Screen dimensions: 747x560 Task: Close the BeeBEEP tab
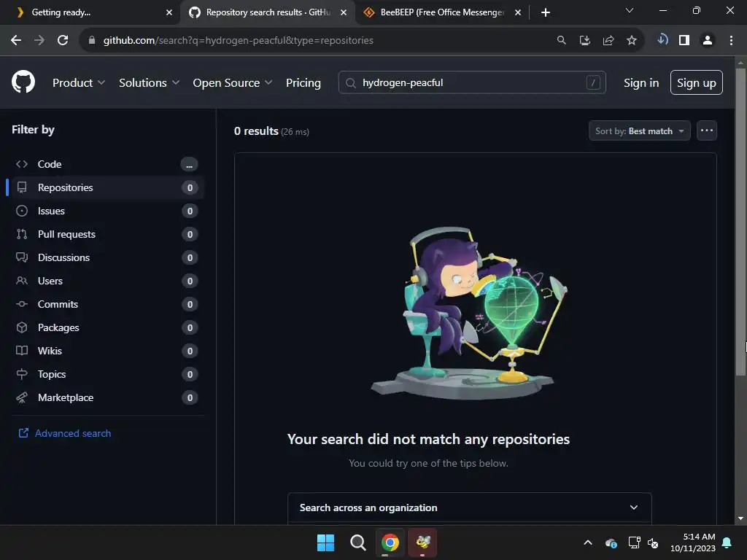coord(518,12)
